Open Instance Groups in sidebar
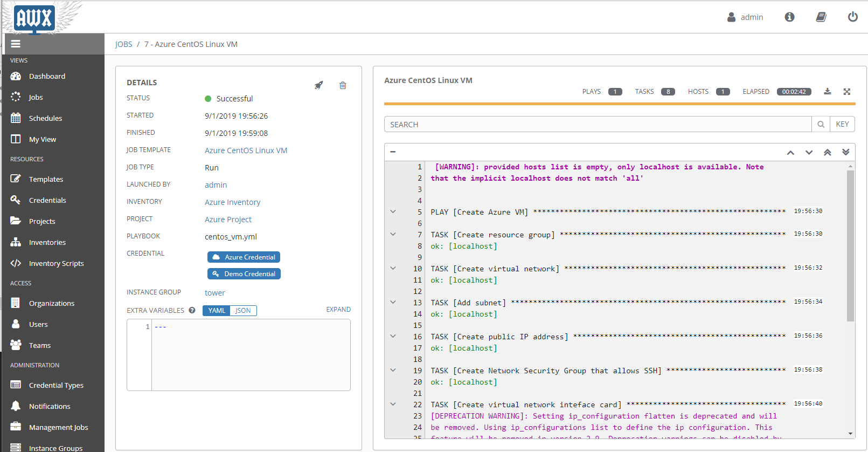The image size is (868, 452). click(55, 448)
